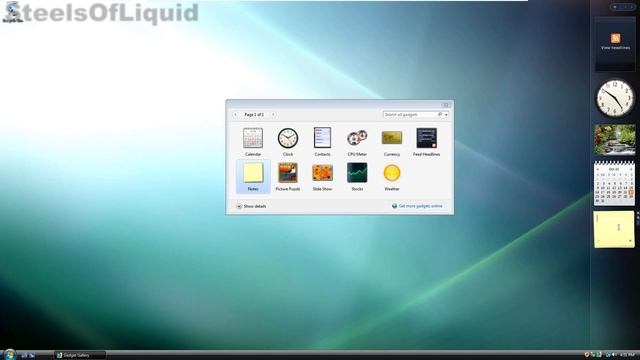Screen dimensions: 640x360
Task: Click the slide show photo gadget in sidebar
Action: click(615, 140)
